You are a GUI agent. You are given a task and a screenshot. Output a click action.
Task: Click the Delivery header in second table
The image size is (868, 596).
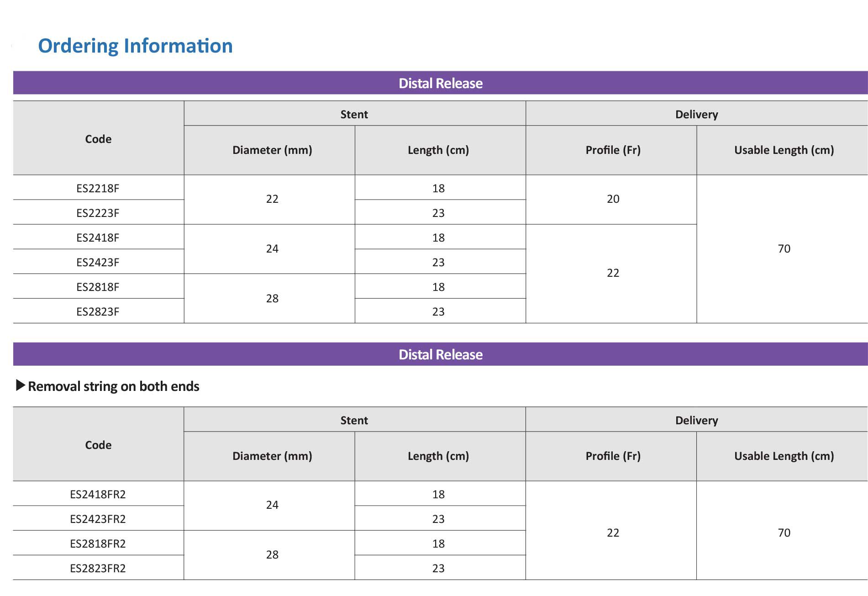696,420
